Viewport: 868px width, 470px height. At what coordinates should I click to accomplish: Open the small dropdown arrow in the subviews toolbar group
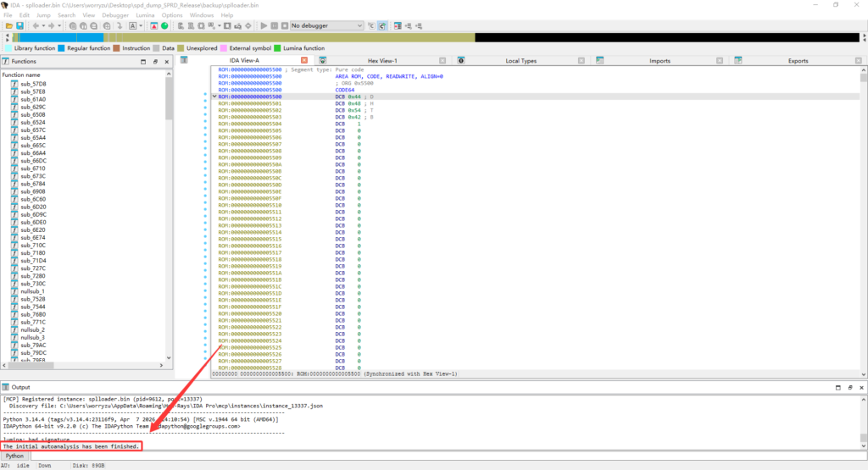(x=220, y=26)
